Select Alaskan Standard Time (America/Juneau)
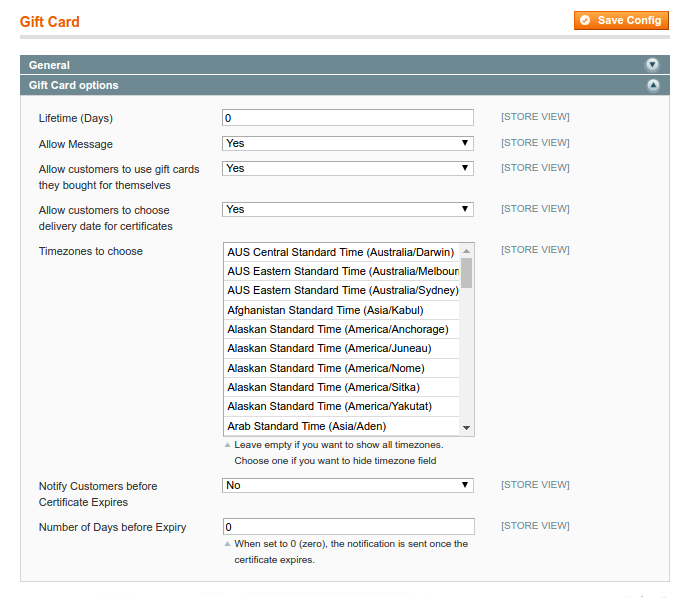Viewport: 687px width, 600px height. (329, 348)
